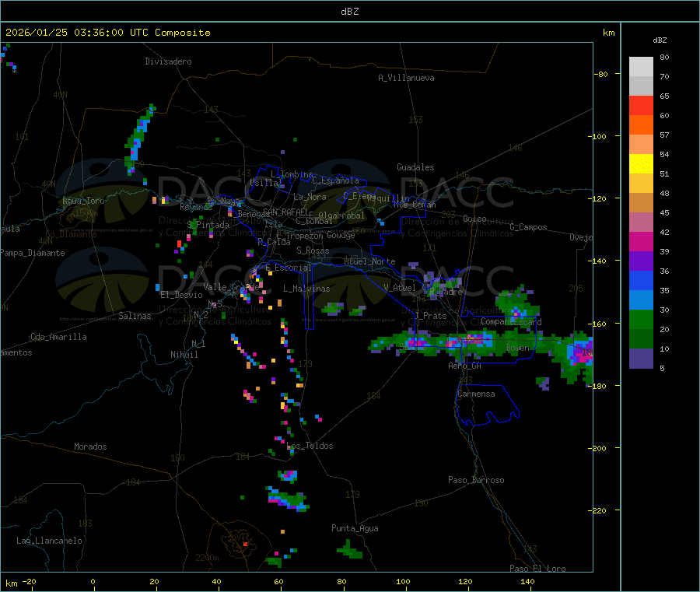Click the 'Cda_Amarilla' map label

pos(58,337)
